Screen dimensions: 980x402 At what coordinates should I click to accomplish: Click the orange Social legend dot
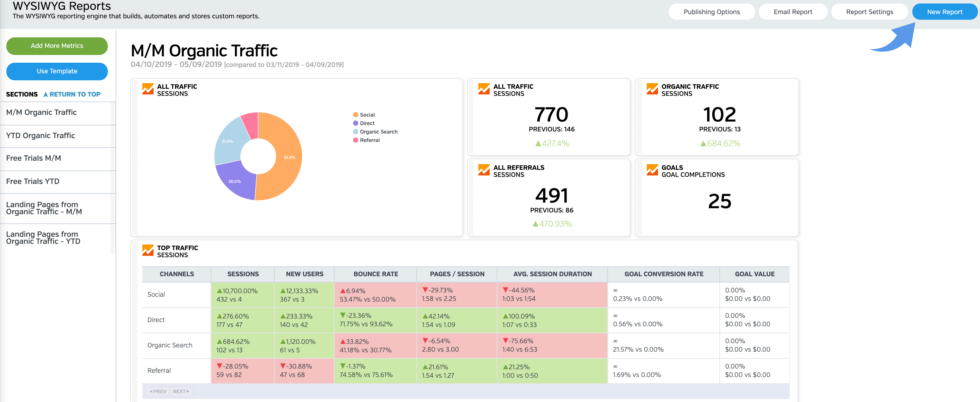point(354,115)
